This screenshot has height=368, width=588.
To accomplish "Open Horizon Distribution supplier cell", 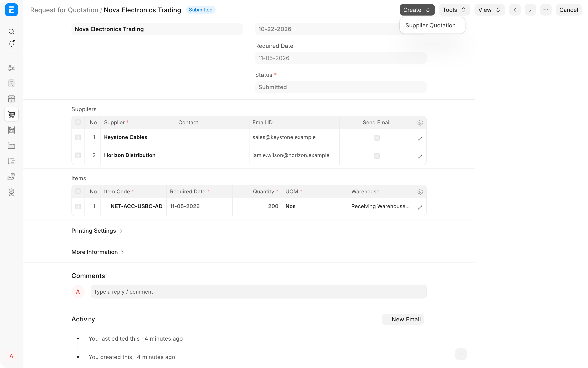I will [x=138, y=156].
